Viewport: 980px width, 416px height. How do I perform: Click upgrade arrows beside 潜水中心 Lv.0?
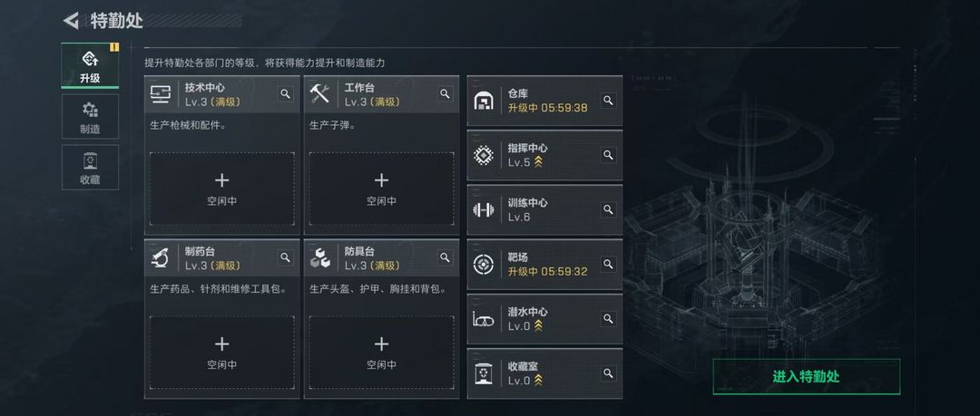tap(538, 326)
